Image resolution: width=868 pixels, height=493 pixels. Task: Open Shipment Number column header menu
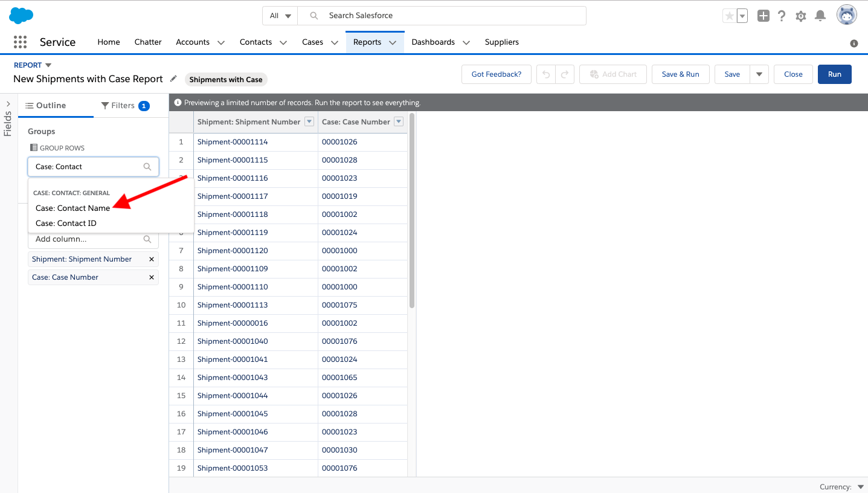[309, 121]
